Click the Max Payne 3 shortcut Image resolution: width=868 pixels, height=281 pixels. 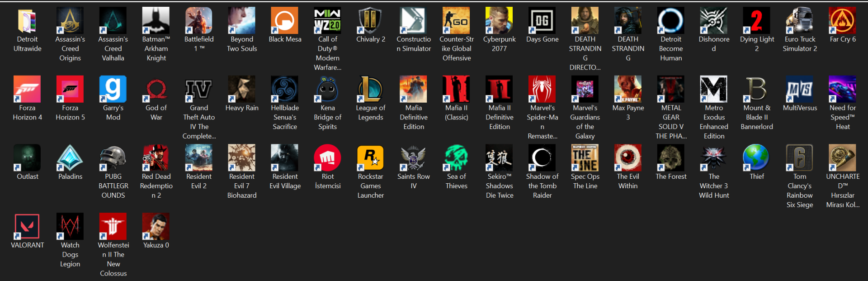tap(628, 89)
